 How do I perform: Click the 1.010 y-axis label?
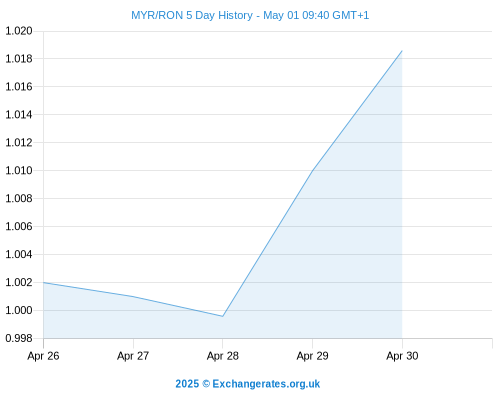tap(19, 171)
